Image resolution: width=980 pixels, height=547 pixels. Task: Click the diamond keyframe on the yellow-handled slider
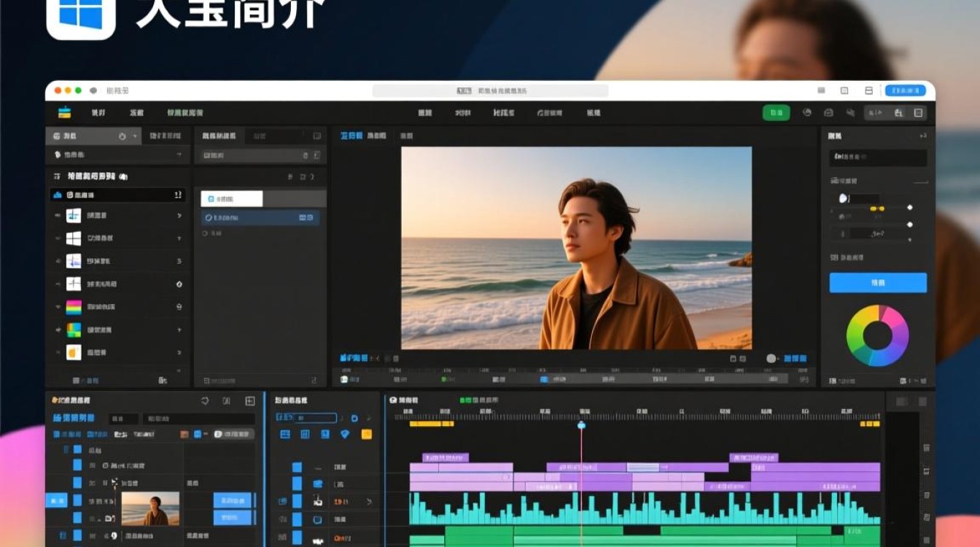[x=909, y=208]
